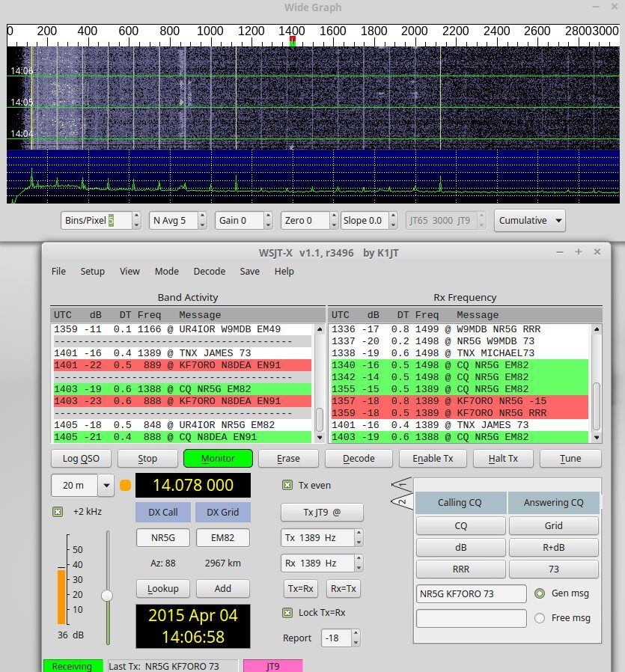The image size is (625, 672).
Task: Click the green Monitor button
Action: pyautogui.click(x=218, y=458)
